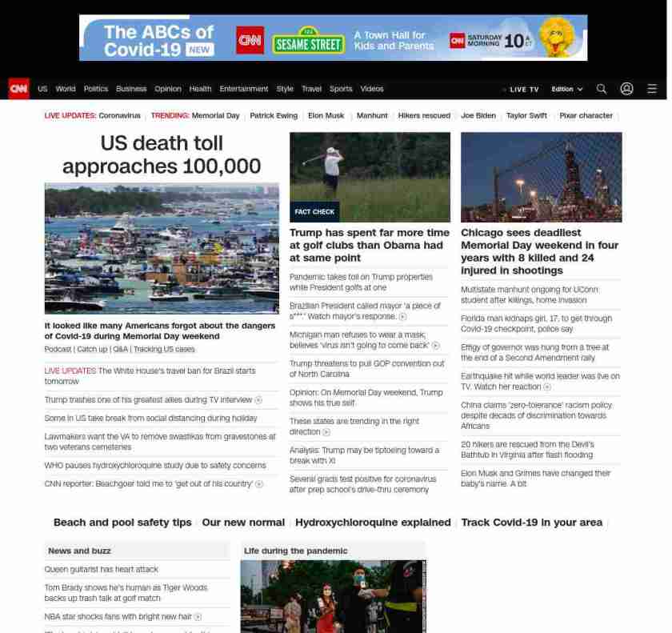Open the Live TV link
Screen dimensions: 672x633
tap(523, 90)
